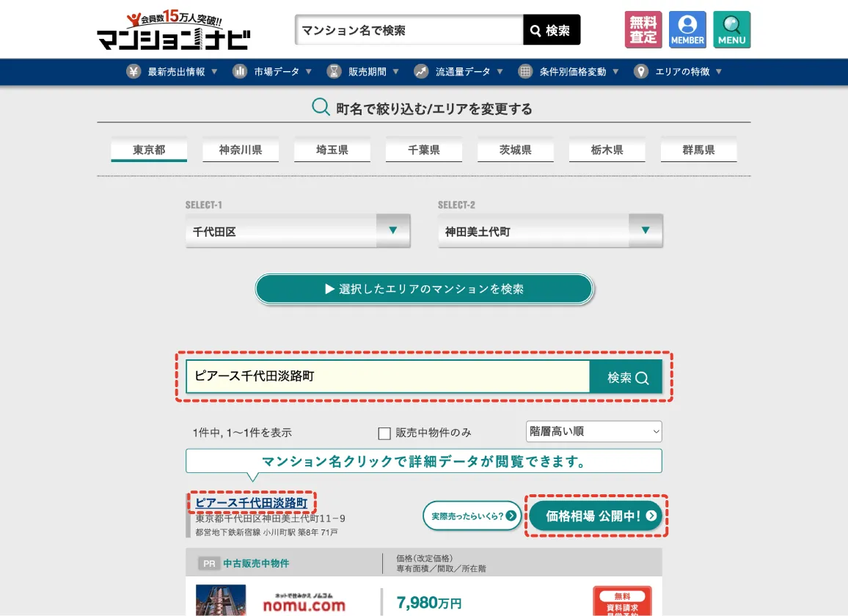The height and width of the screenshot is (616, 848).
Task: Click the map pin icon beside エリアの特徴
Action: pyautogui.click(x=641, y=72)
